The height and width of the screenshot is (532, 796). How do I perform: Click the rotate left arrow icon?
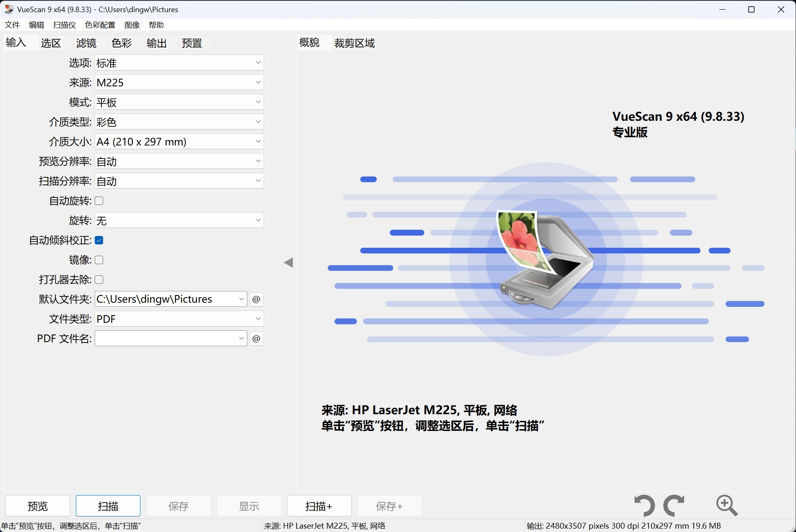tap(644, 505)
